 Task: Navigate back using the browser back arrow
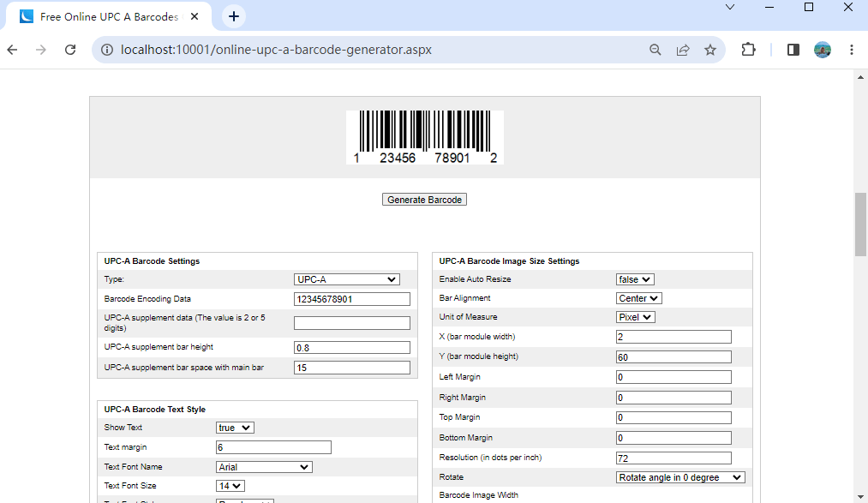click(x=11, y=50)
